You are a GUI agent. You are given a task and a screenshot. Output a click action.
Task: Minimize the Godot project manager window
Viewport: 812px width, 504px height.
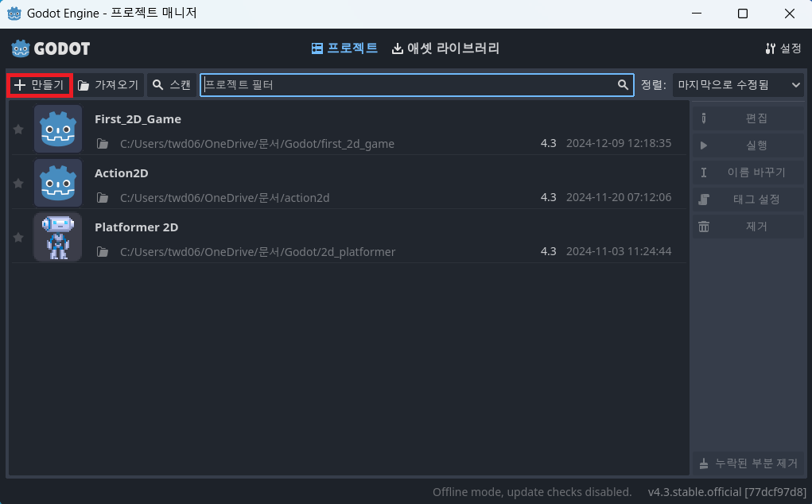[697, 14]
